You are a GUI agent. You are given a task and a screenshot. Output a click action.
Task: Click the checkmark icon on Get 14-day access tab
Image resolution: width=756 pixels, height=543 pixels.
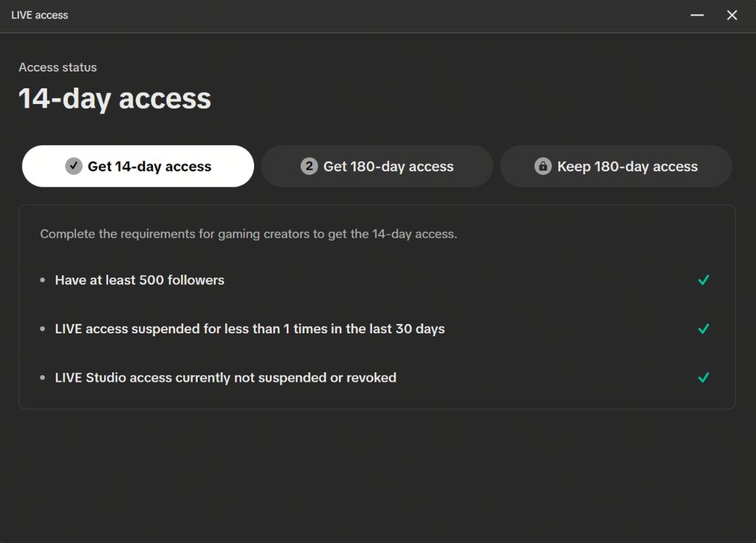click(72, 166)
